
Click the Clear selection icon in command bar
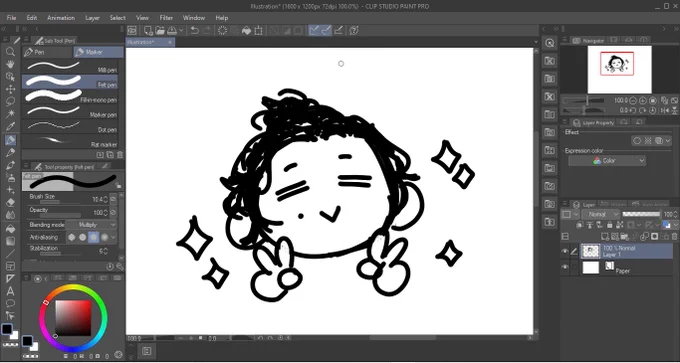pos(222,30)
